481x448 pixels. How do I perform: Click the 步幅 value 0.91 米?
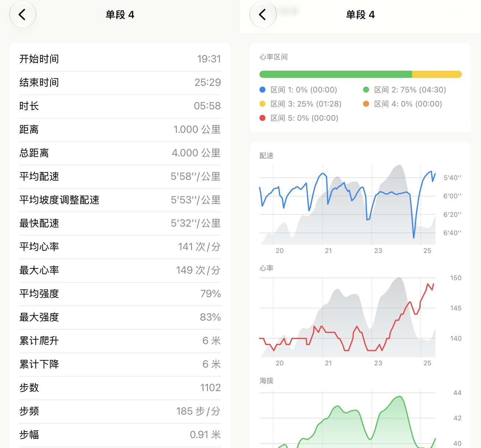click(x=205, y=435)
